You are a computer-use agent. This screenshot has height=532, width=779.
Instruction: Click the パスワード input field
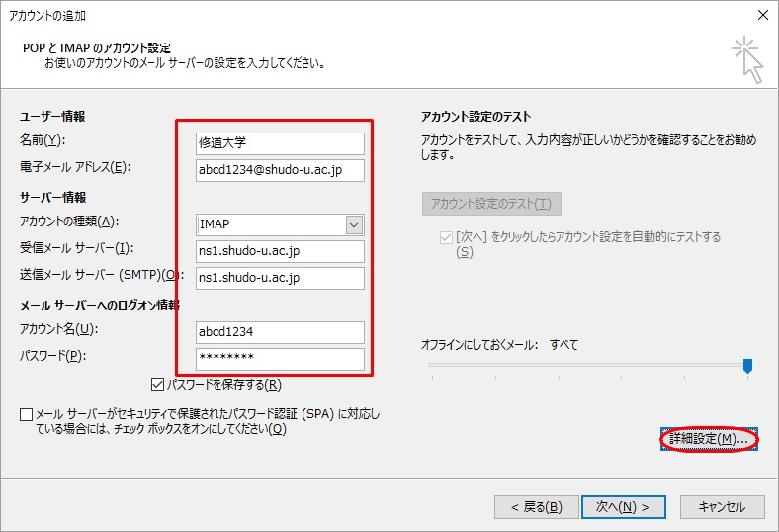[x=280, y=359]
